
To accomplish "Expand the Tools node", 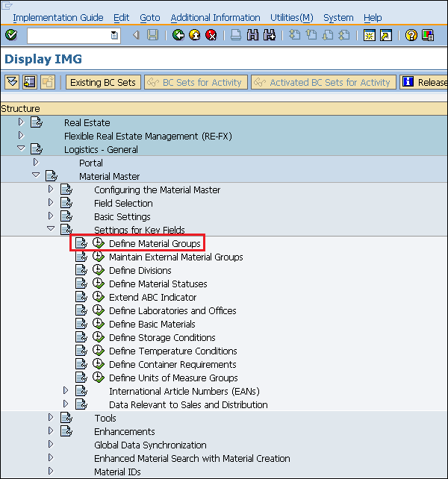I will coord(51,418).
